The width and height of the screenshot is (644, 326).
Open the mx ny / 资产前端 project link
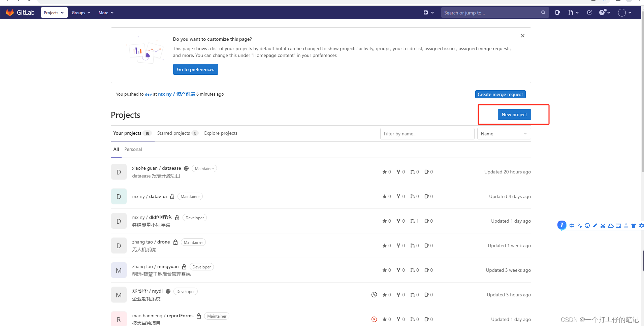[x=176, y=94]
